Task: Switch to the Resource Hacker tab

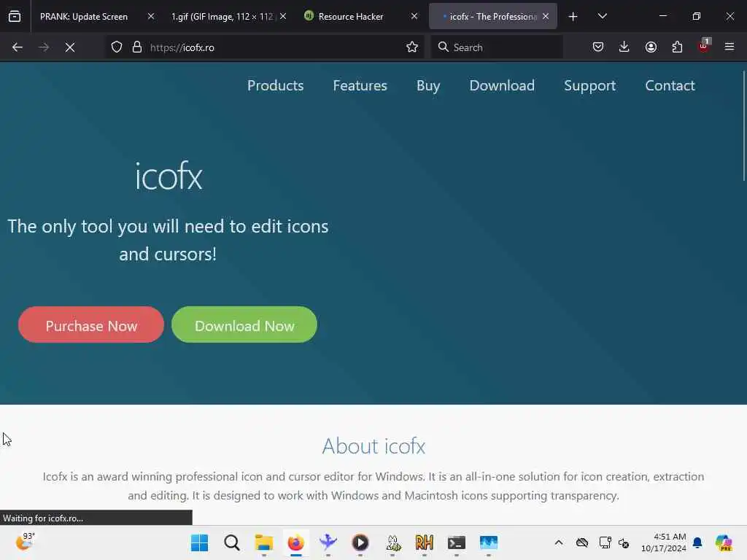Action: click(x=351, y=17)
